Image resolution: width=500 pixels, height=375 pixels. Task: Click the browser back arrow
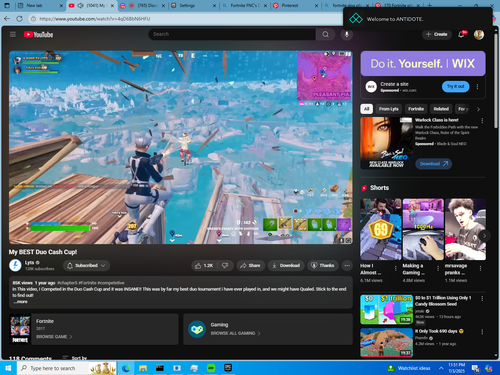point(7,19)
